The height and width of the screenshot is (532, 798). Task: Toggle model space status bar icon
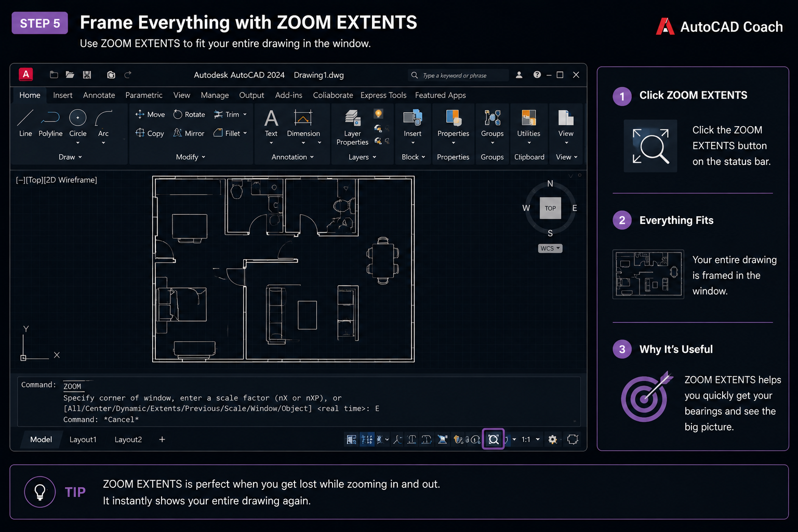coord(352,440)
